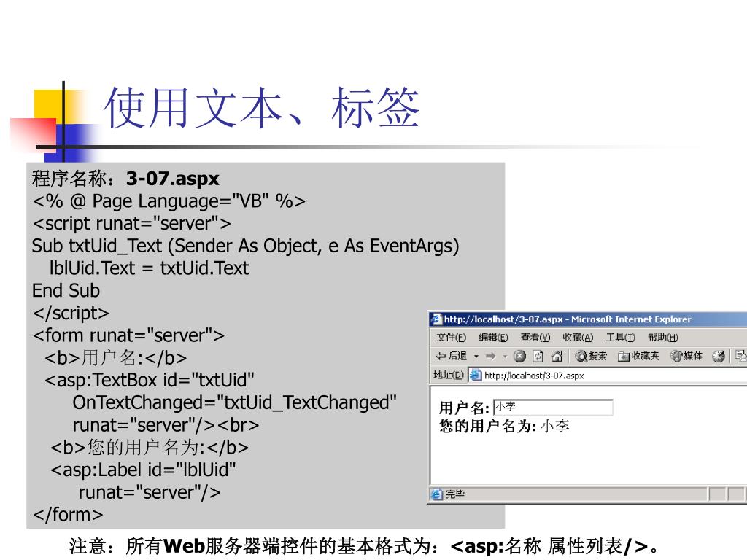Click the program name text 3-07.aspx
The width and height of the screenshot is (747, 560).
pos(172,179)
